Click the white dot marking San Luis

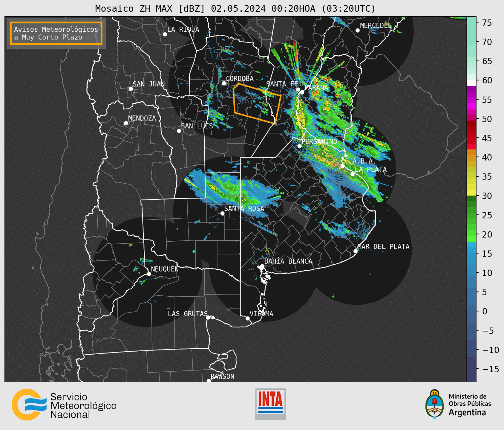179,131
